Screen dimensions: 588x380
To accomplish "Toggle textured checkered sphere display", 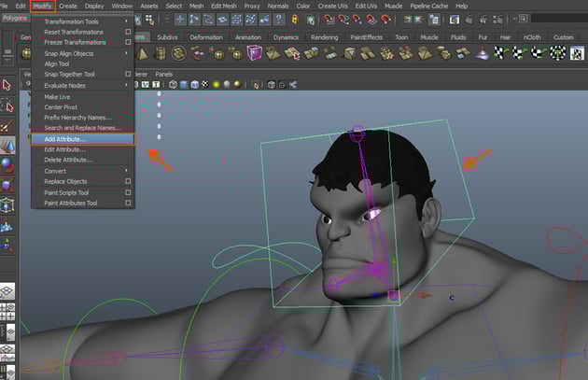I will coord(205,85).
